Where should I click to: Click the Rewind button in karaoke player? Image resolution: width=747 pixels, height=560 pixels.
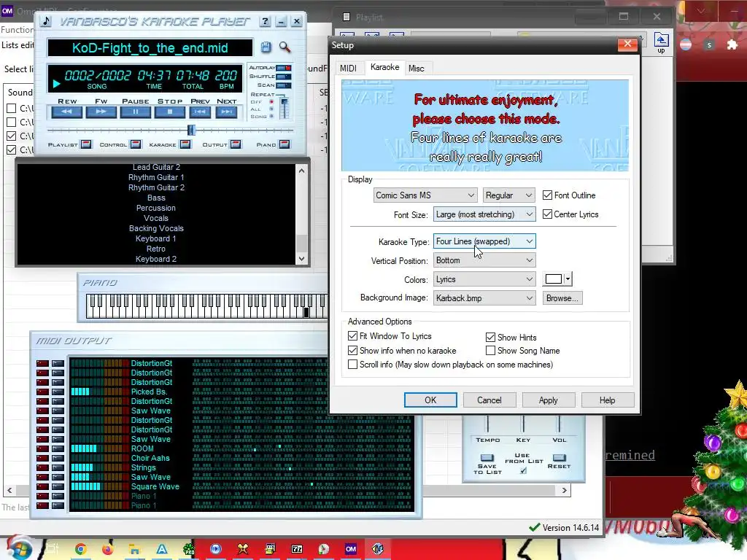[x=66, y=112]
